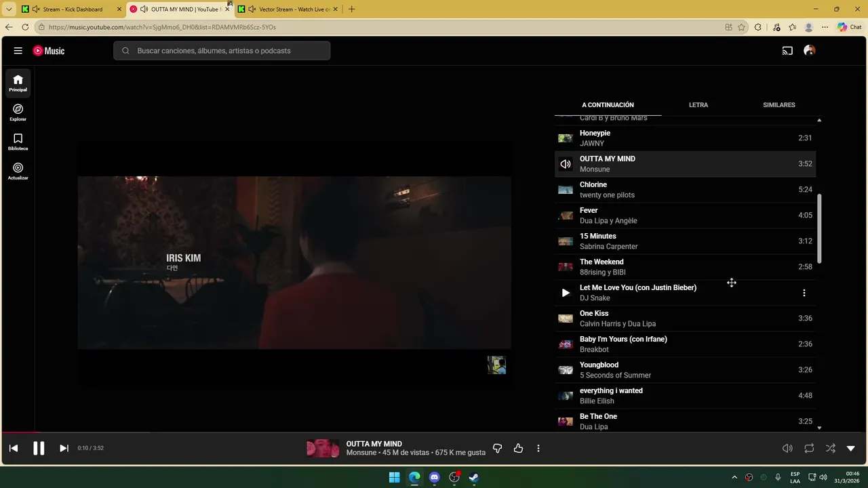Click the browser address bar URL
This screenshot has height=488, width=868.
[162, 27]
